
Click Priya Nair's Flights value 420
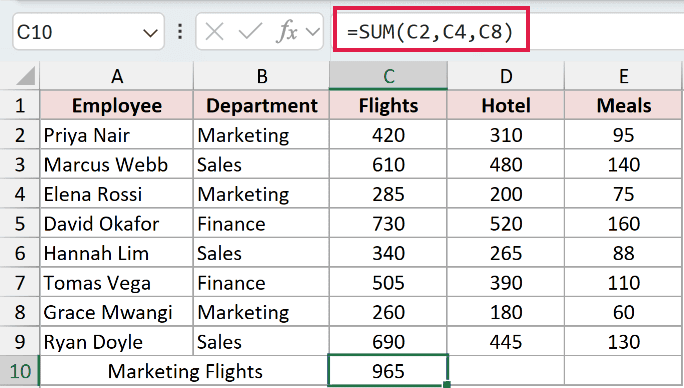click(x=388, y=135)
